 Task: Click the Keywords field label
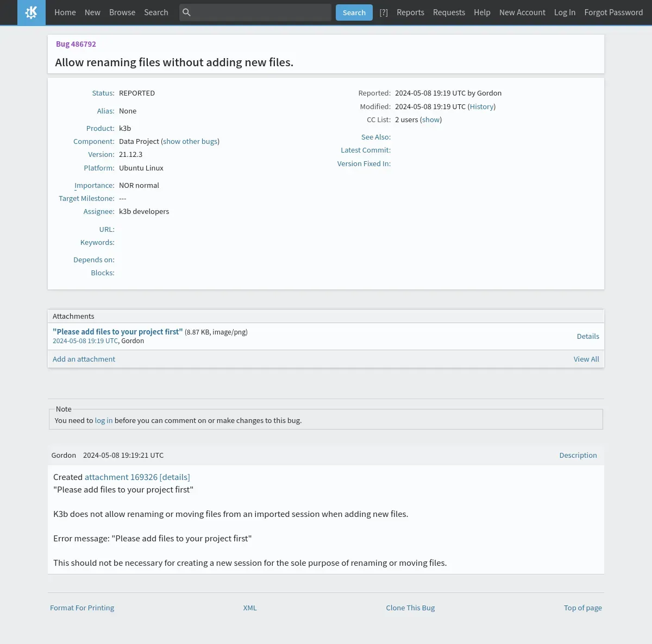click(97, 242)
